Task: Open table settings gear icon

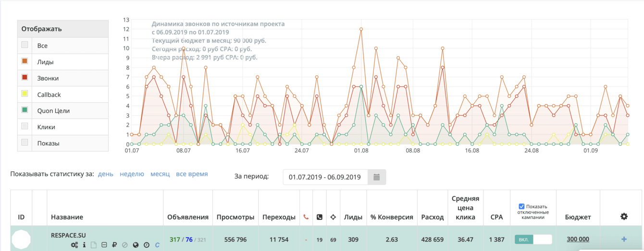Action: [x=624, y=216]
